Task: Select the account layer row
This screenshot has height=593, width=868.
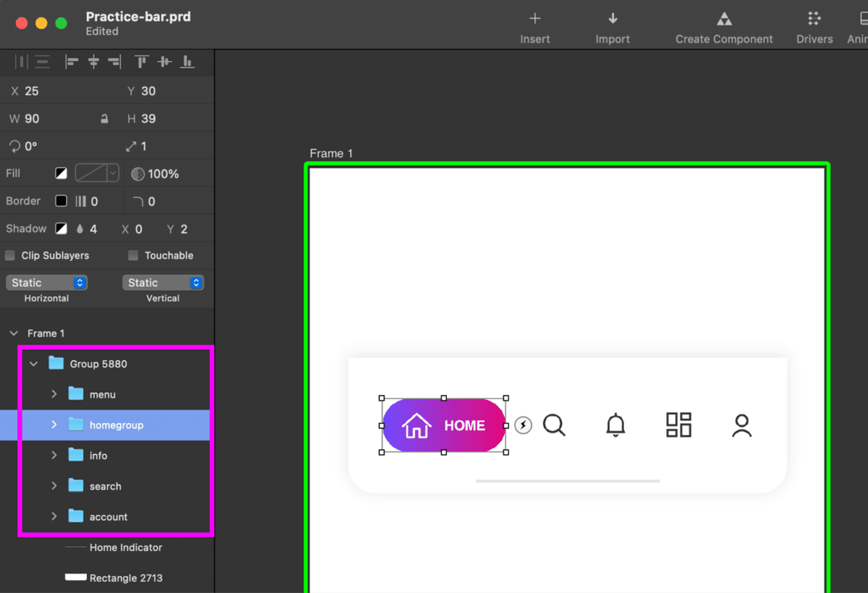Action: [107, 516]
